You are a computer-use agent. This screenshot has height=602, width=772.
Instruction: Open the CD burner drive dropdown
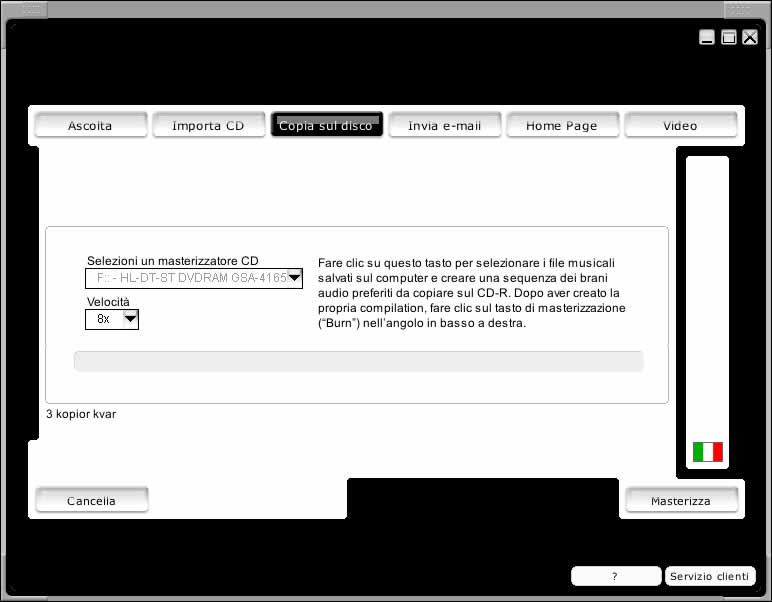pyautogui.click(x=294, y=278)
